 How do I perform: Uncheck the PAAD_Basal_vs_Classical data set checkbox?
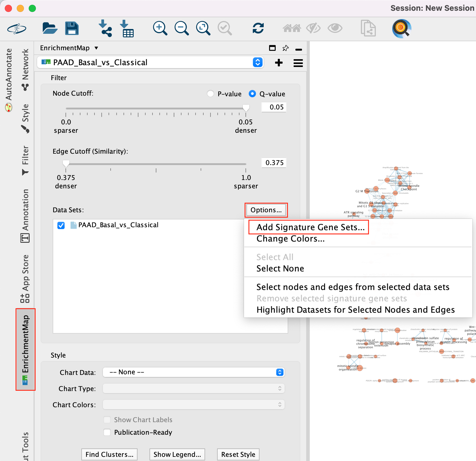pyautogui.click(x=61, y=225)
